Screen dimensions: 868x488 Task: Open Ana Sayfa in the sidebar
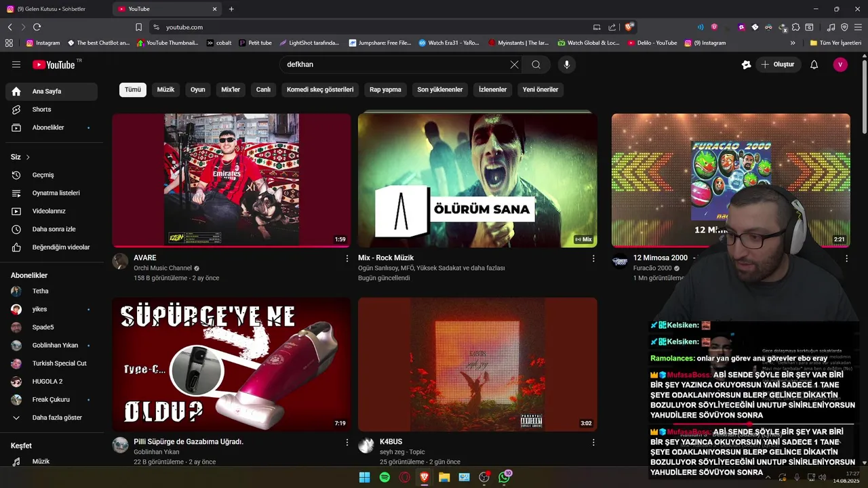(52, 91)
